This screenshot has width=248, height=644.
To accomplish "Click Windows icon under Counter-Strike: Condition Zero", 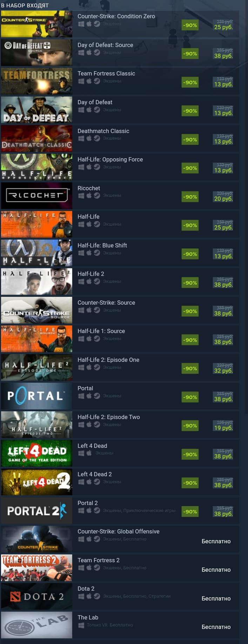I will (x=81, y=24).
